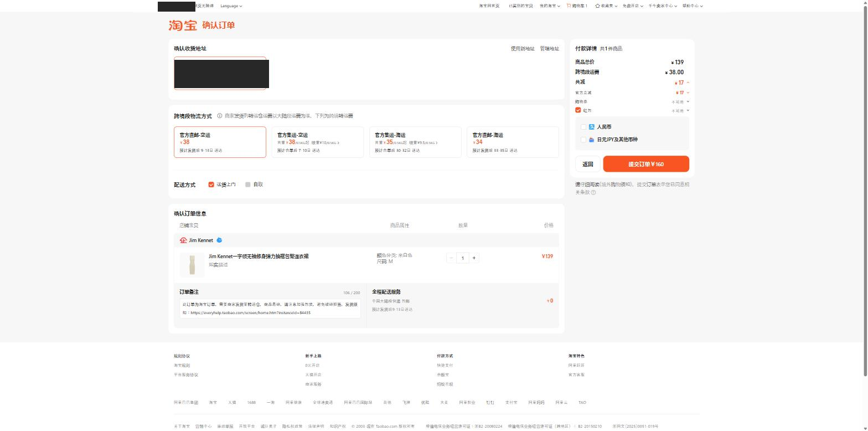
Task: Select 官方集运-海运 shipping option
Action: [415, 142]
